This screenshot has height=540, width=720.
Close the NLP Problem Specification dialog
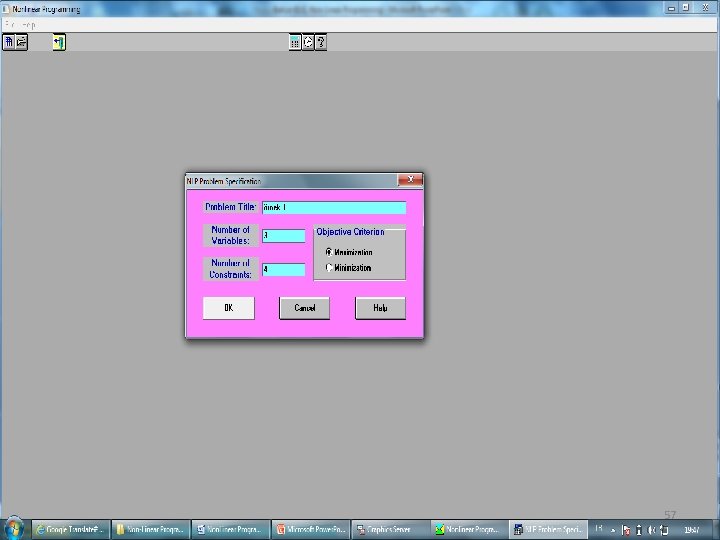point(410,180)
